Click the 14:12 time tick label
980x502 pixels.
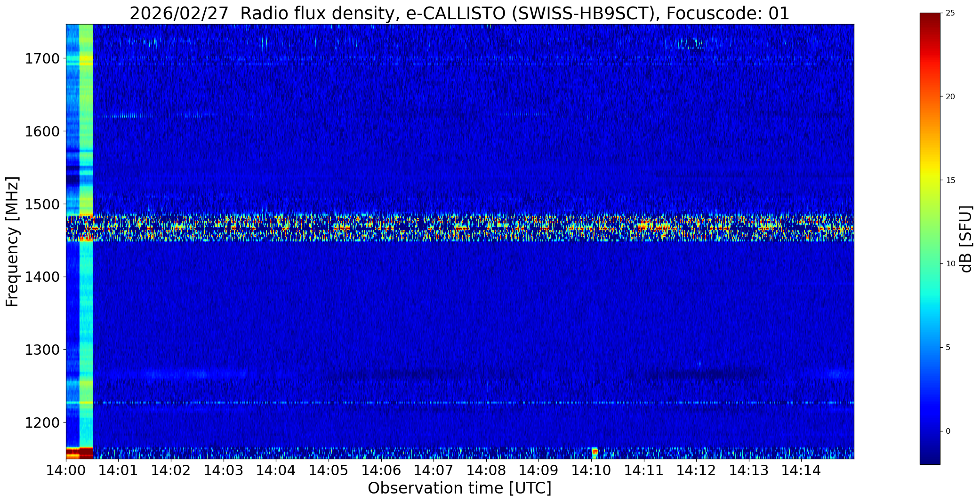697,470
